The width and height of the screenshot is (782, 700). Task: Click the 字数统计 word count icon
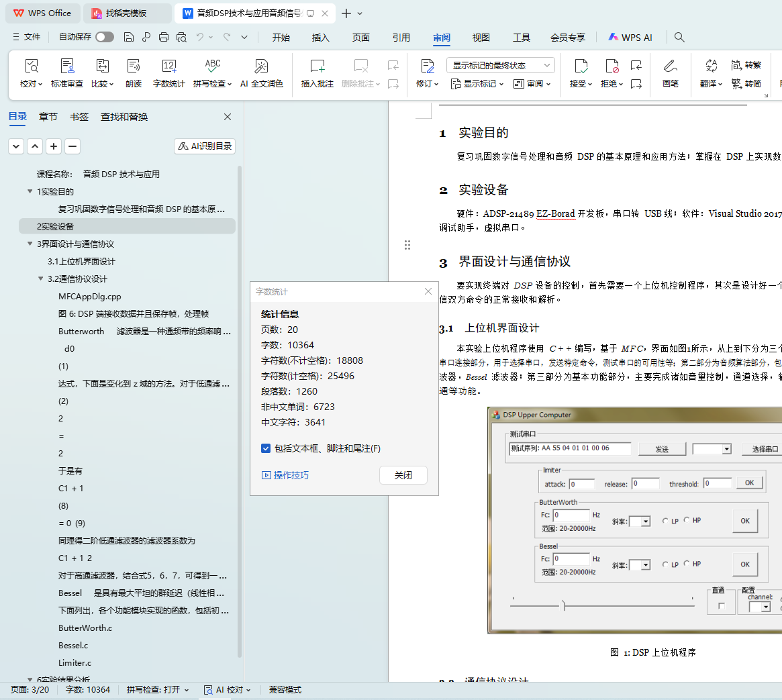(x=168, y=66)
